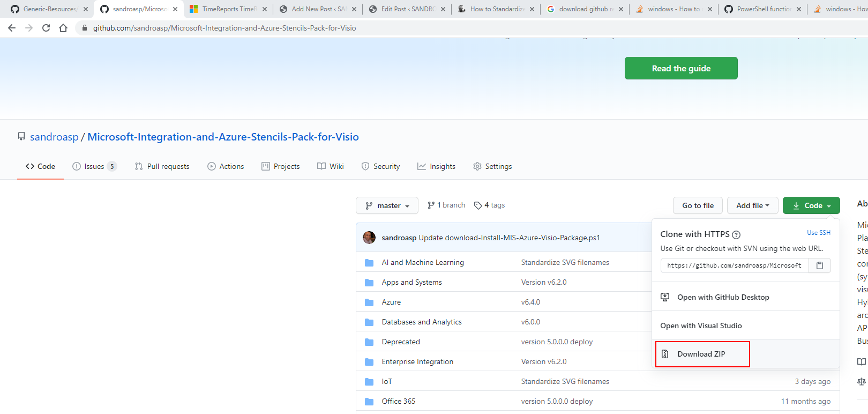
Task: Open the repository Settings tab
Action: click(492, 166)
